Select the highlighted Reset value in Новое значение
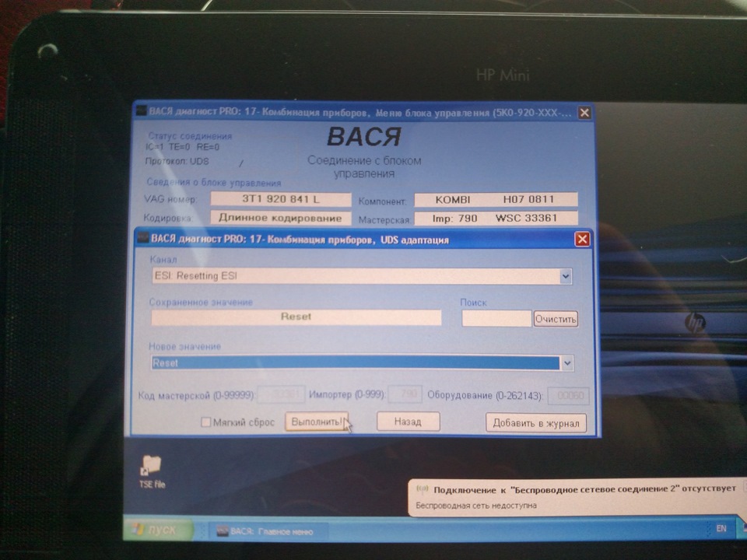Viewport: 747px width, 560px height. pos(356,363)
